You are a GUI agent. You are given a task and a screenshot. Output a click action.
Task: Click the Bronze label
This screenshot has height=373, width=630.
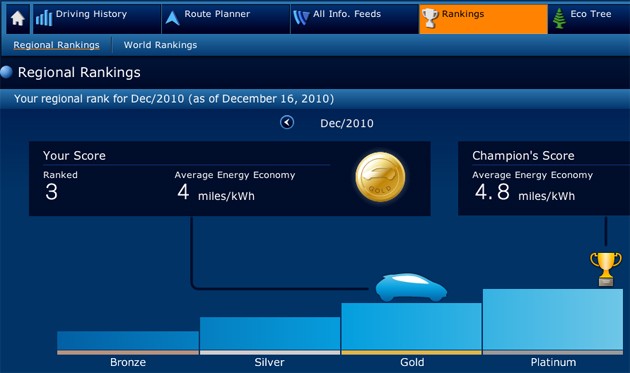click(x=128, y=362)
